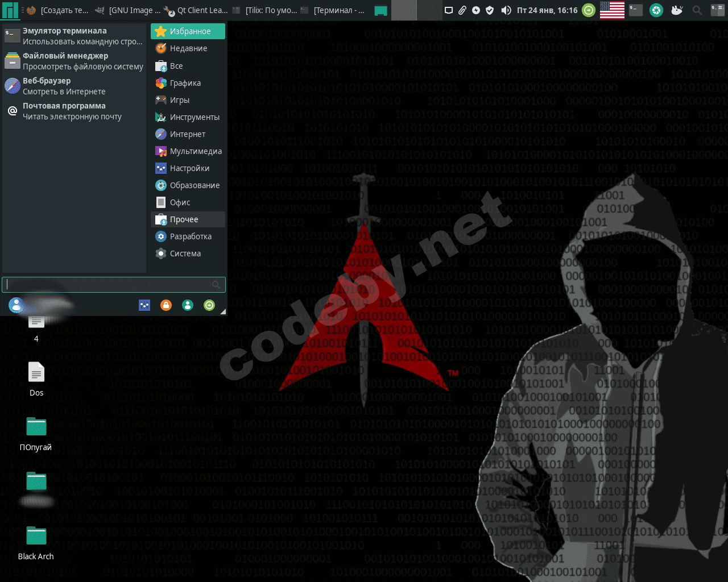Click the Manjaro menu button in panel
728x582 pixels.
pyautogui.click(x=10, y=10)
